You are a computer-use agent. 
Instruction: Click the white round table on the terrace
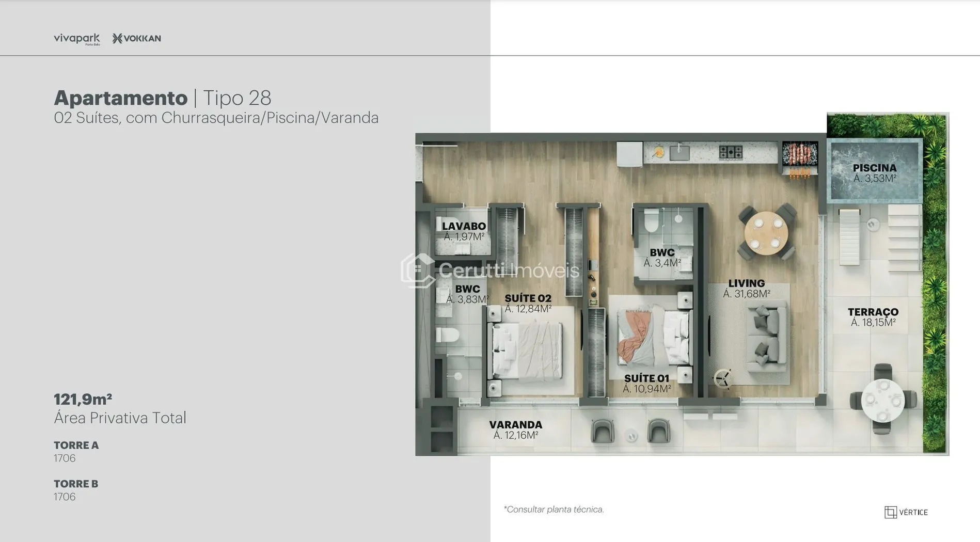[882, 400]
